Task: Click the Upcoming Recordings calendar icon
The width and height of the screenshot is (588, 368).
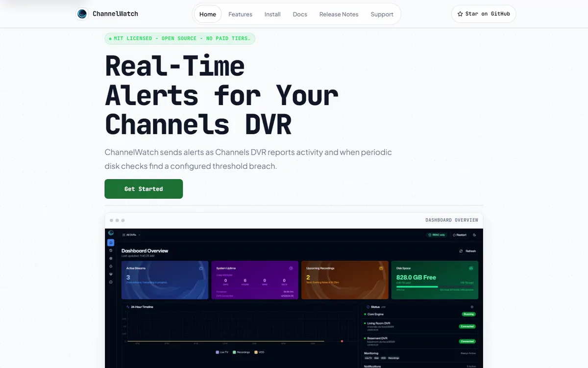Action: [381, 268]
